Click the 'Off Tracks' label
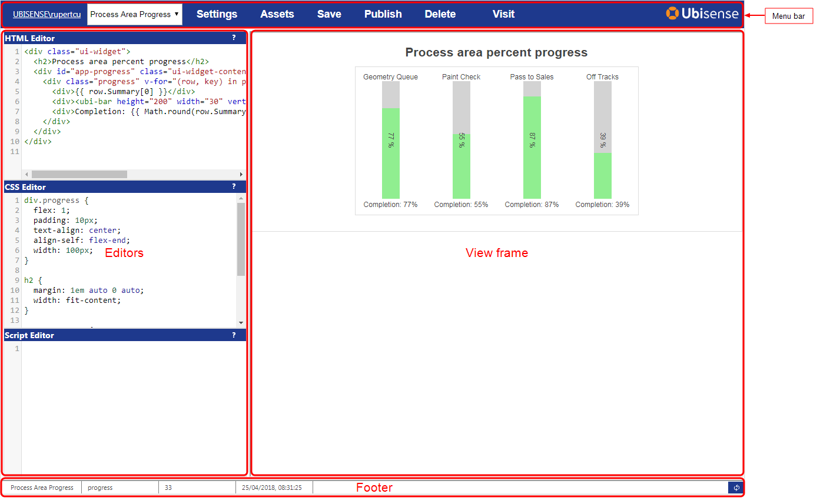 [603, 77]
